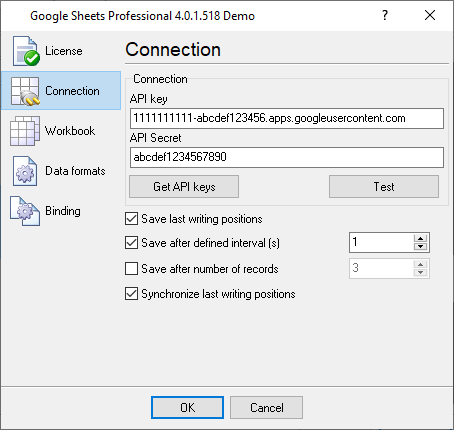Click the interval value field showing 1
454x430 pixels.
381,243
